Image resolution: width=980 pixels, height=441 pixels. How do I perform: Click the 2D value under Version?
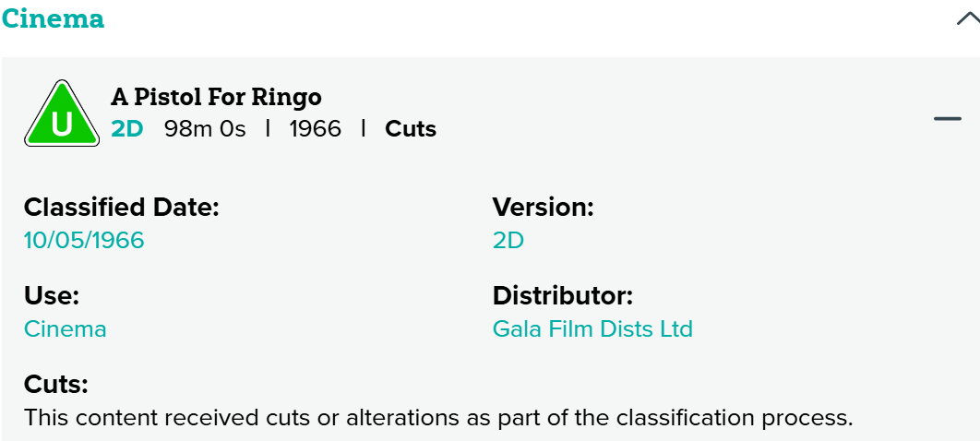pos(508,241)
